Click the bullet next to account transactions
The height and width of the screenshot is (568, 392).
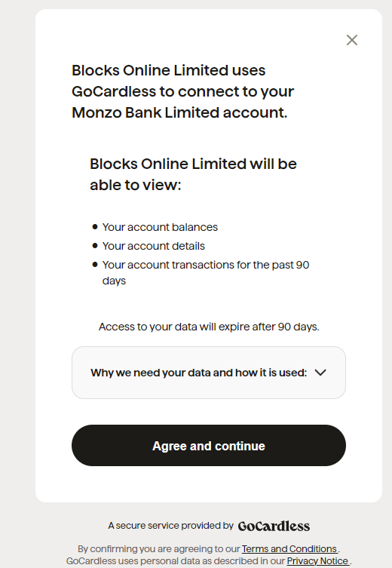[95, 265]
